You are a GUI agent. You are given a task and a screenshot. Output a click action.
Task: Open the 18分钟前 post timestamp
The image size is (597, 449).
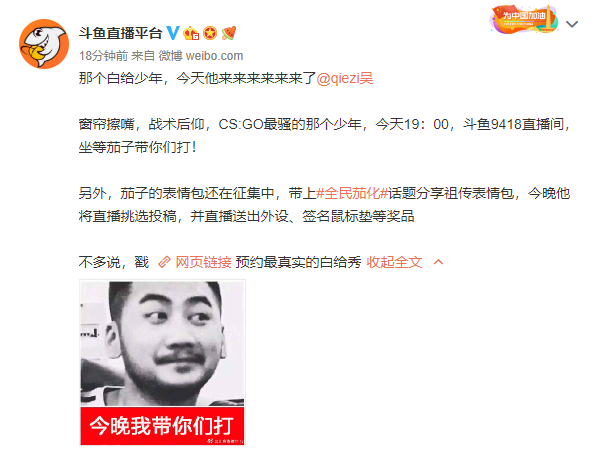point(103,56)
